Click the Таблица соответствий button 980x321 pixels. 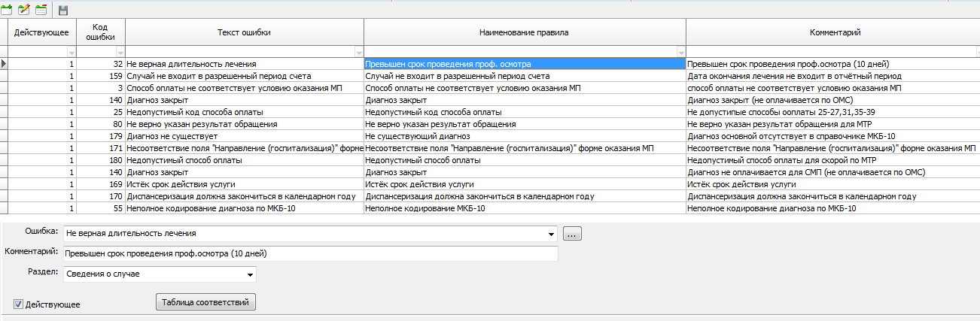click(205, 302)
